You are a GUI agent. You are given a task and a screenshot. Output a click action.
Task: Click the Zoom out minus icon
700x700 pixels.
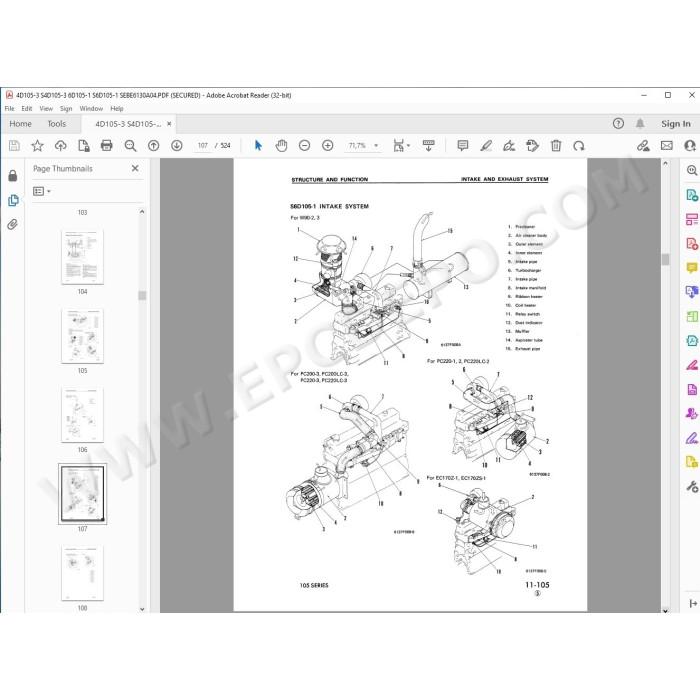[304, 146]
